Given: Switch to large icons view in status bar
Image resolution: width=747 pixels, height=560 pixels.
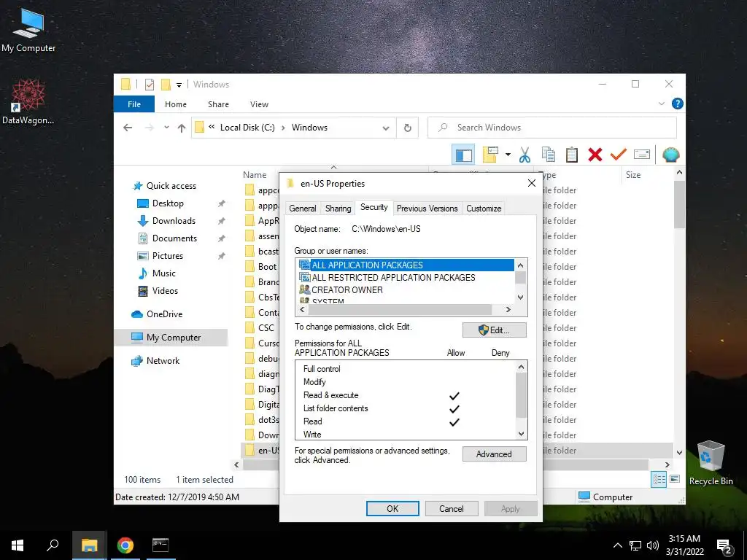Looking at the screenshot, I should [675, 479].
